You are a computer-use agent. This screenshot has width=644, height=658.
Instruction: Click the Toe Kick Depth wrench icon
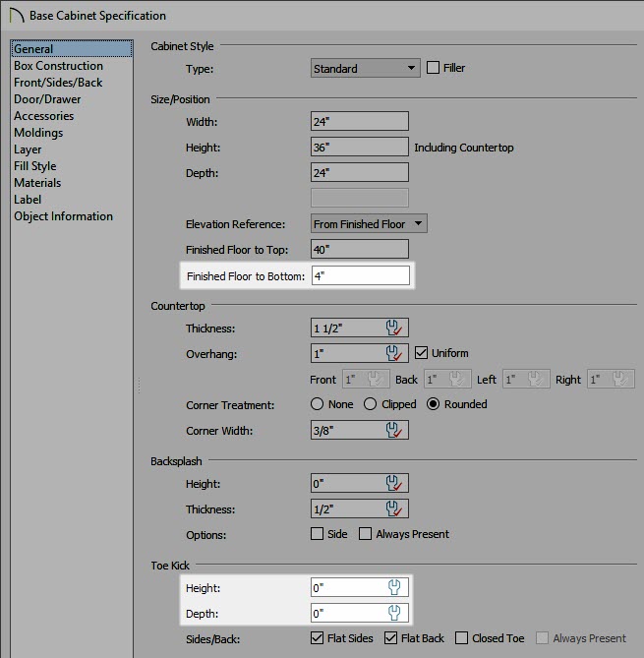click(x=394, y=613)
